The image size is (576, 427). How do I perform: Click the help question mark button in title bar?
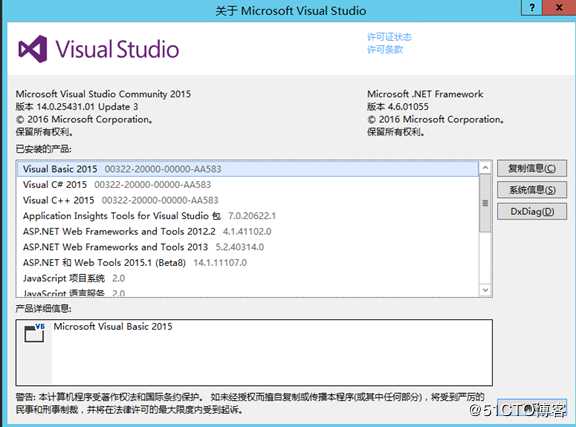pos(532,8)
